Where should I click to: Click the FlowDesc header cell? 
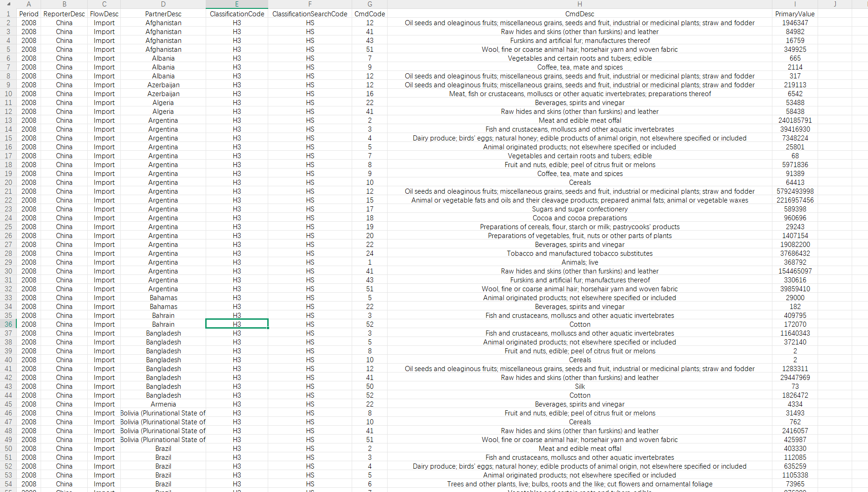[104, 14]
